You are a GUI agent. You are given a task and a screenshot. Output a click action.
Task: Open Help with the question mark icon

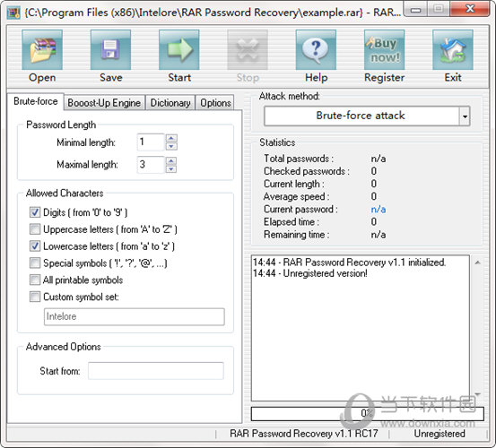(316, 49)
